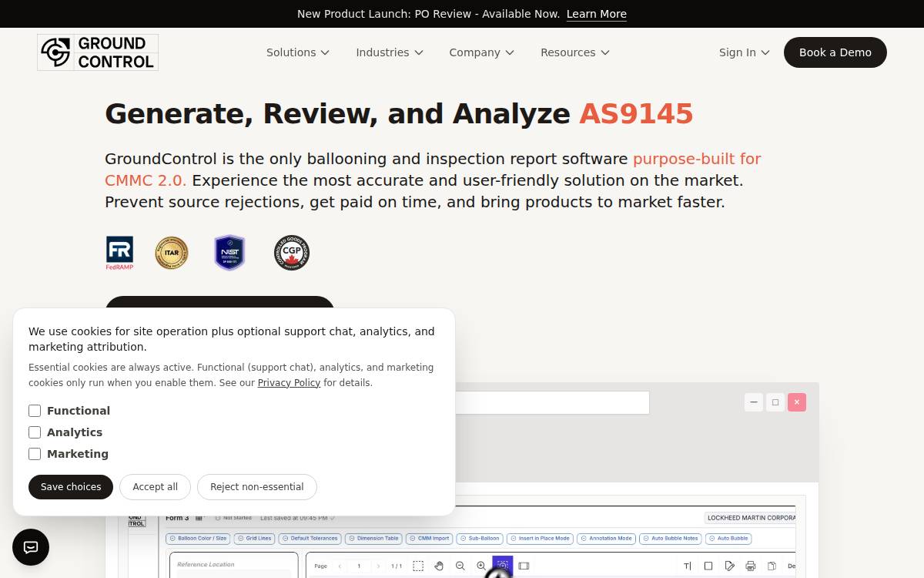The height and width of the screenshot is (578, 924).
Task: Expand the Resources menu
Action: tap(575, 52)
